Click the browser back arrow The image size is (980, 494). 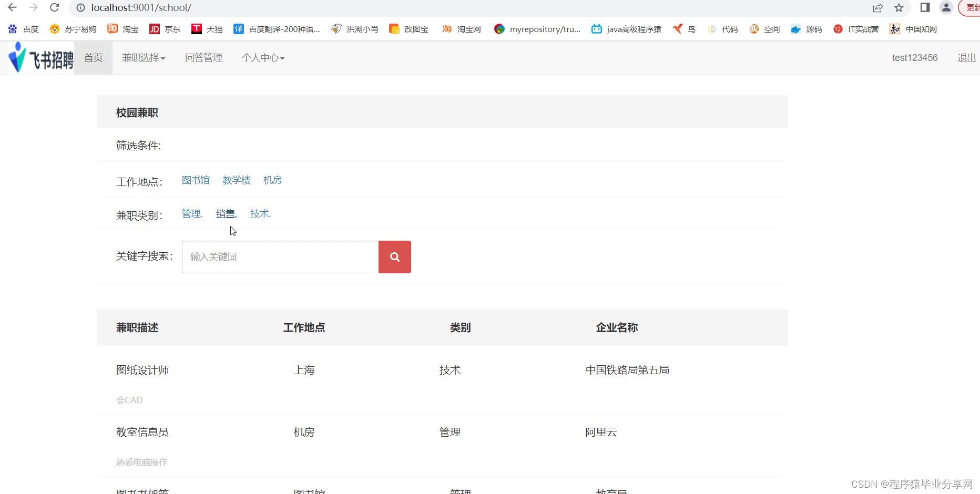tap(12, 7)
